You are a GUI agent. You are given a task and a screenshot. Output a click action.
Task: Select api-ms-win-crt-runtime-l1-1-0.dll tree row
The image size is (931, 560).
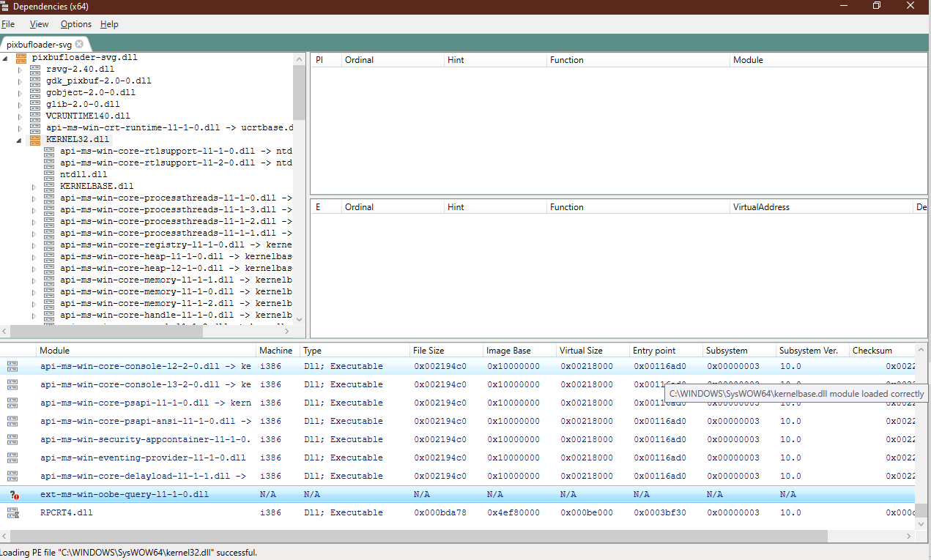coord(168,127)
